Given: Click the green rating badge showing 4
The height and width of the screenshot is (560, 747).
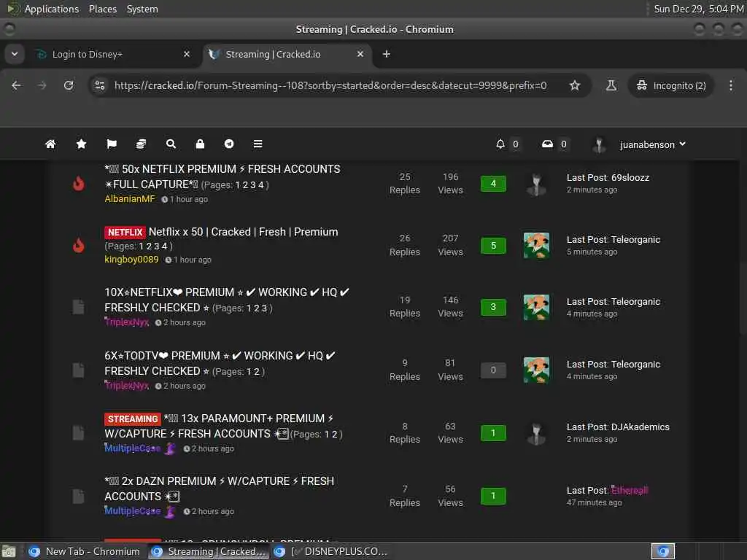Looking at the screenshot, I should click(x=493, y=183).
